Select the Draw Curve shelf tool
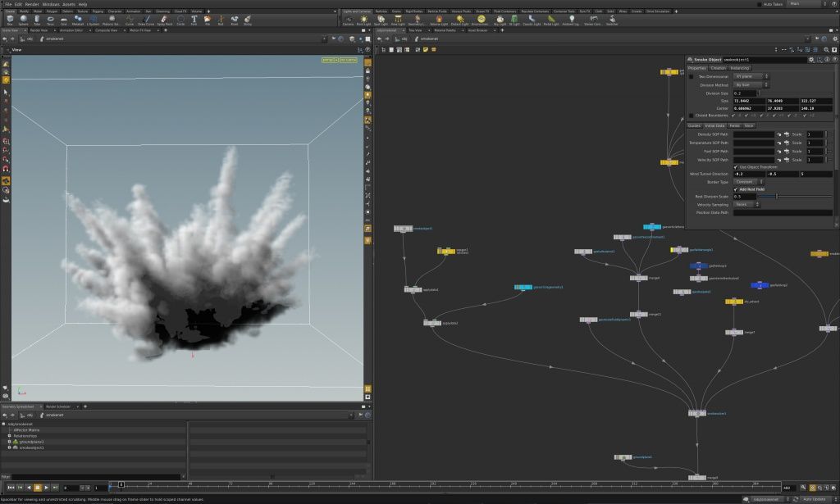The width and height of the screenshot is (840, 504). tap(146, 20)
